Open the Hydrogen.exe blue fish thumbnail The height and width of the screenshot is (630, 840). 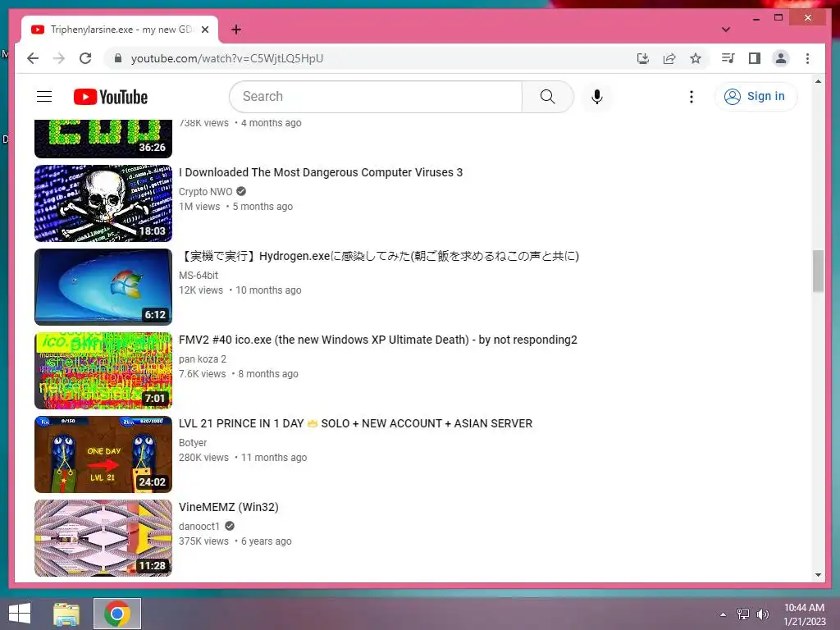103,287
